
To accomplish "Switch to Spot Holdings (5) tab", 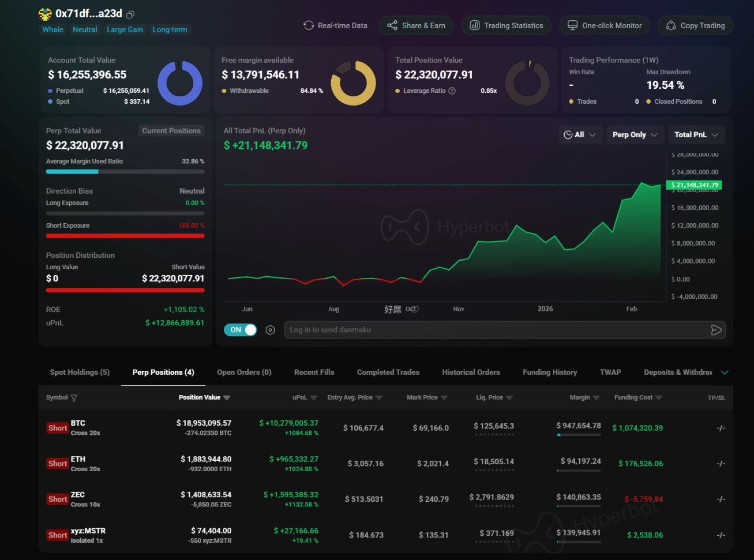I will (x=80, y=373).
